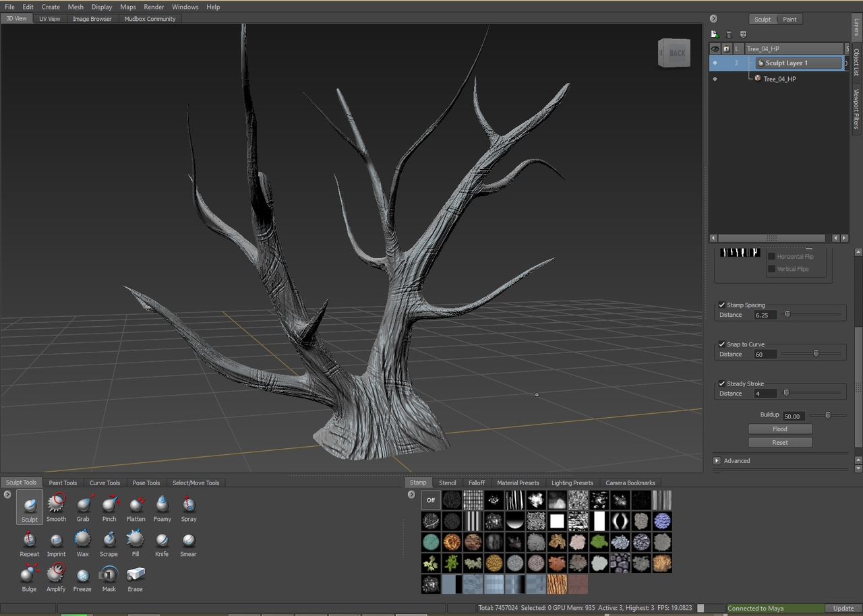Open the Stencil tab
This screenshot has width=863, height=616.
(448, 483)
